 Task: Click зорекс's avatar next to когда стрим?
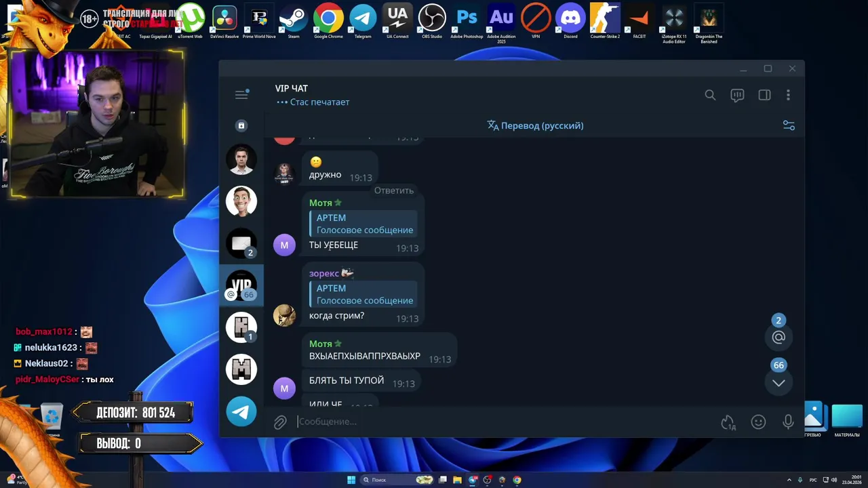(284, 315)
